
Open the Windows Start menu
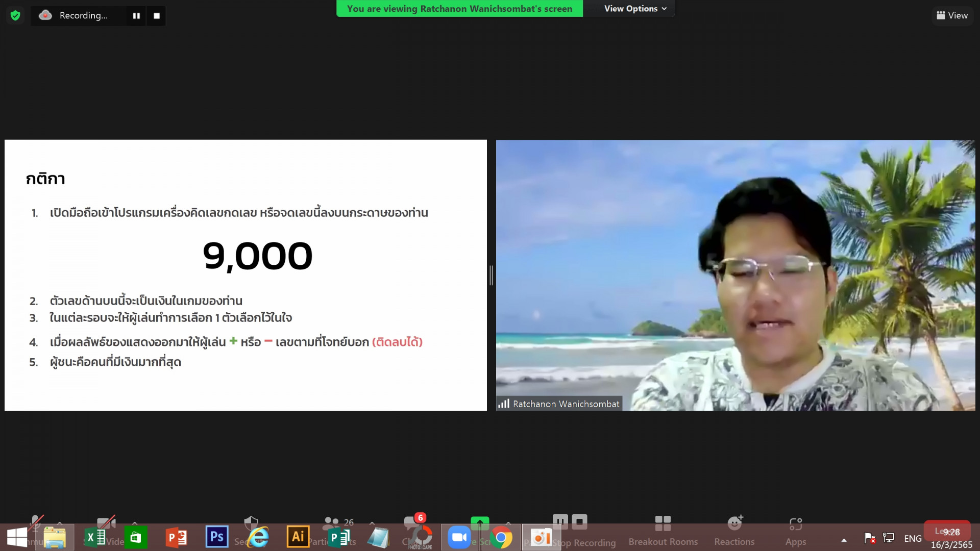click(17, 537)
